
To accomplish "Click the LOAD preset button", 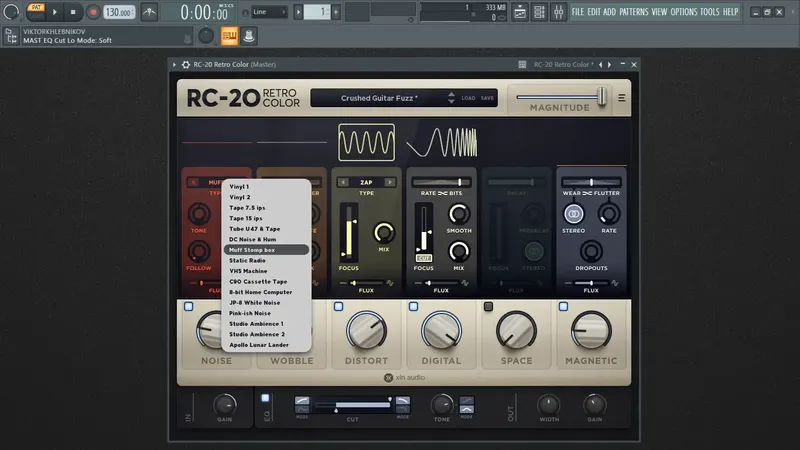I will point(468,98).
